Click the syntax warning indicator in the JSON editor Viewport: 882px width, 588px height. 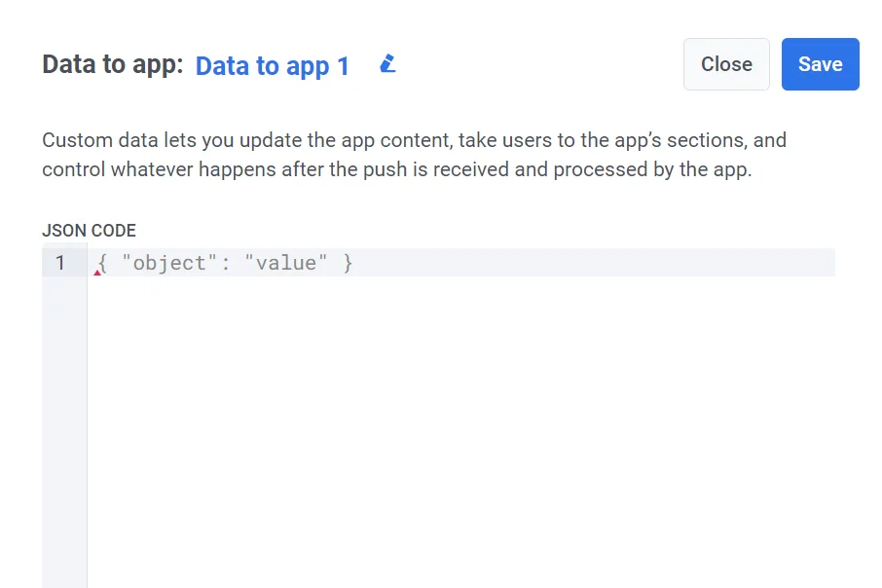[95, 274]
